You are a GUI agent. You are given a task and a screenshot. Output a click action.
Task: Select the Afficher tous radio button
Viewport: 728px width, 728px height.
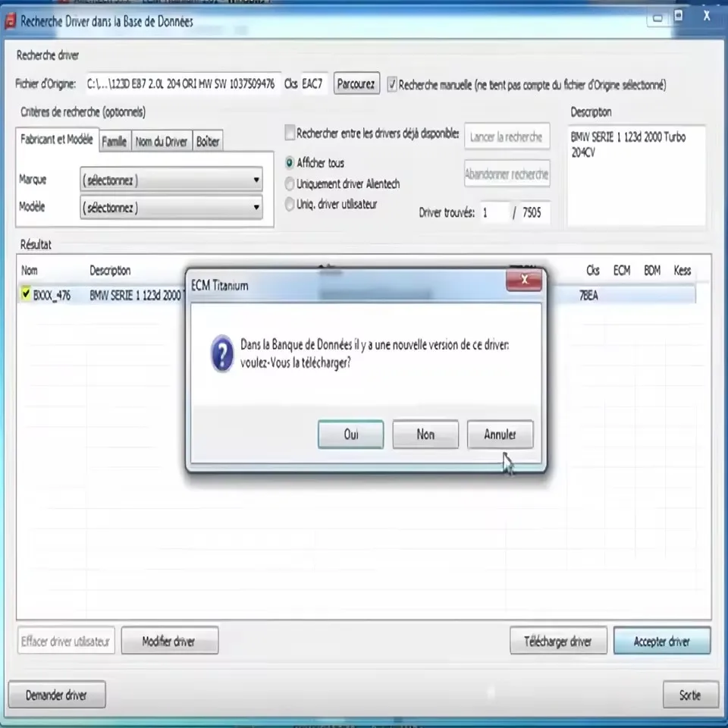coord(290,162)
